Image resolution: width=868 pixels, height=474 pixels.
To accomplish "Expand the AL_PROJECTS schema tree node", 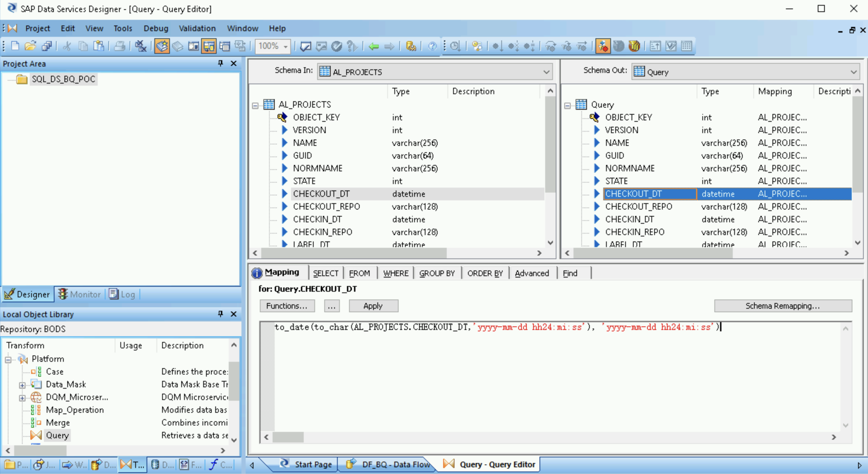I will tap(255, 104).
